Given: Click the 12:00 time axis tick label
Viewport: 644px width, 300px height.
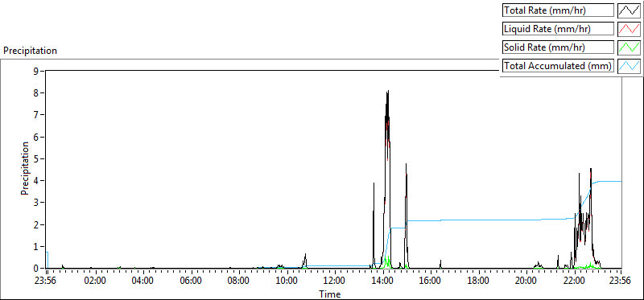Looking at the screenshot, I should click(335, 282).
